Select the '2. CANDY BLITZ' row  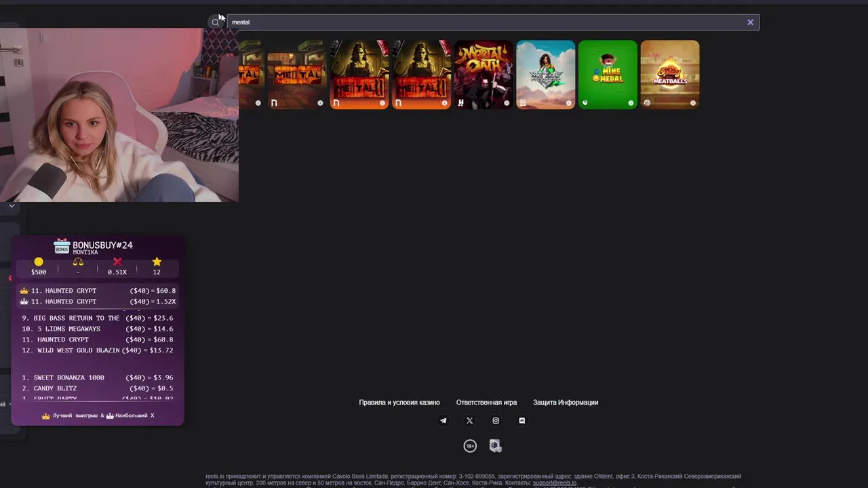[x=98, y=388]
